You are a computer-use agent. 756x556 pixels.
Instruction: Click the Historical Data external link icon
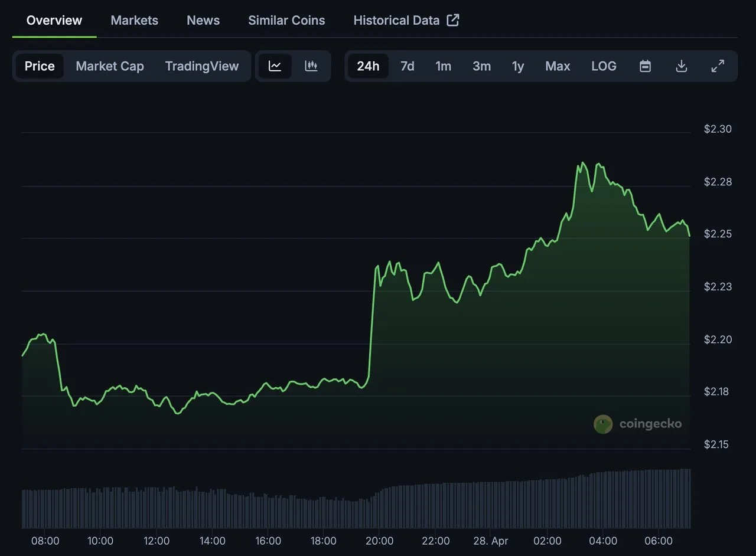point(453,20)
